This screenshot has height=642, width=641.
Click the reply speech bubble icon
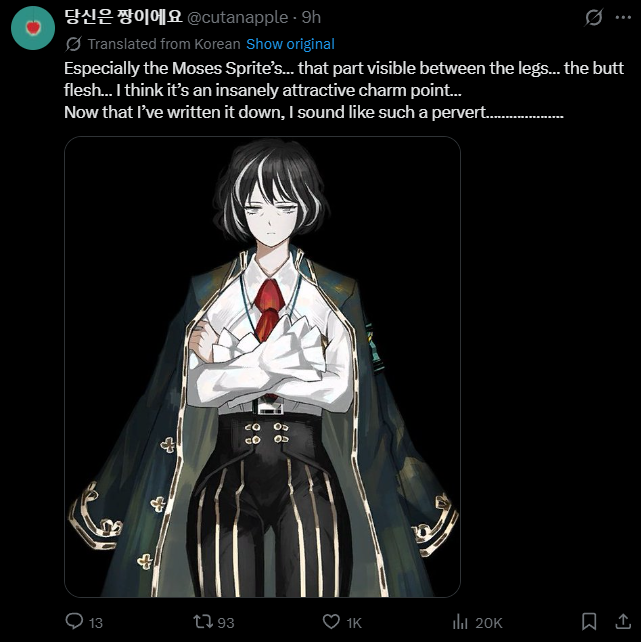coord(74,621)
